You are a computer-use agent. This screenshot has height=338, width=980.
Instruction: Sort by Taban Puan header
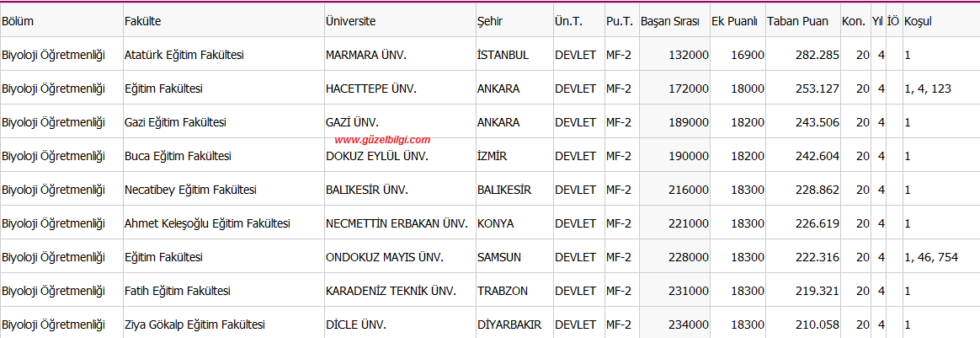click(x=797, y=21)
